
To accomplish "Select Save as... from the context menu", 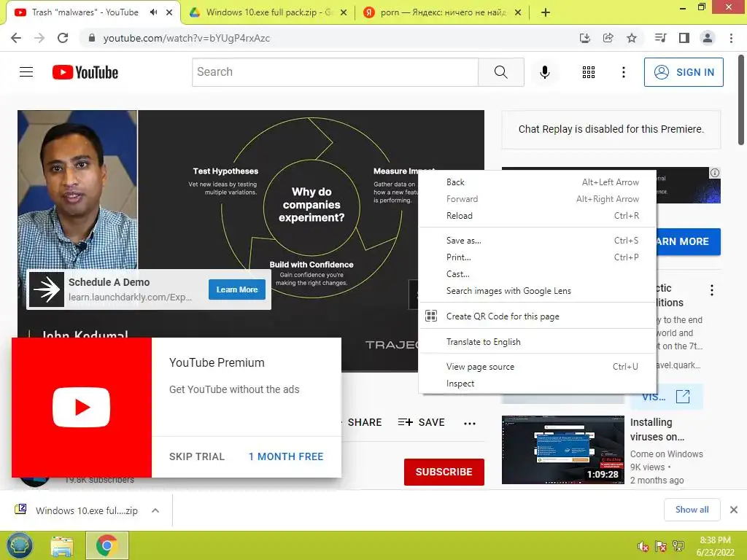I will pos(538,241).
